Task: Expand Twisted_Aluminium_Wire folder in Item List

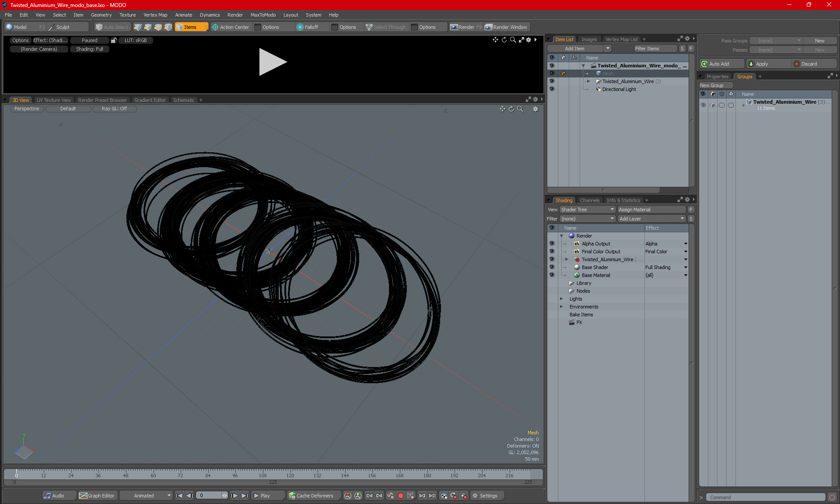Action: pyautogui.click(x=588, y=81)
